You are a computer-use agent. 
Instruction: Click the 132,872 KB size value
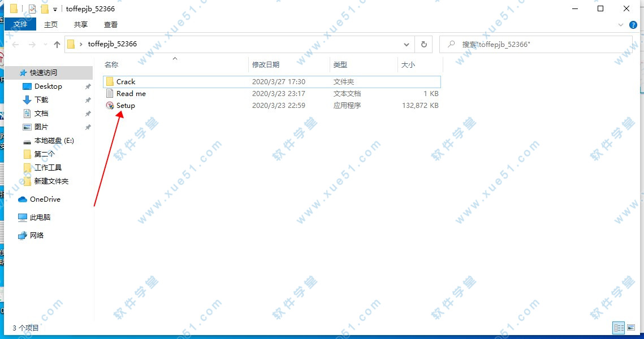tap(420, 106)
